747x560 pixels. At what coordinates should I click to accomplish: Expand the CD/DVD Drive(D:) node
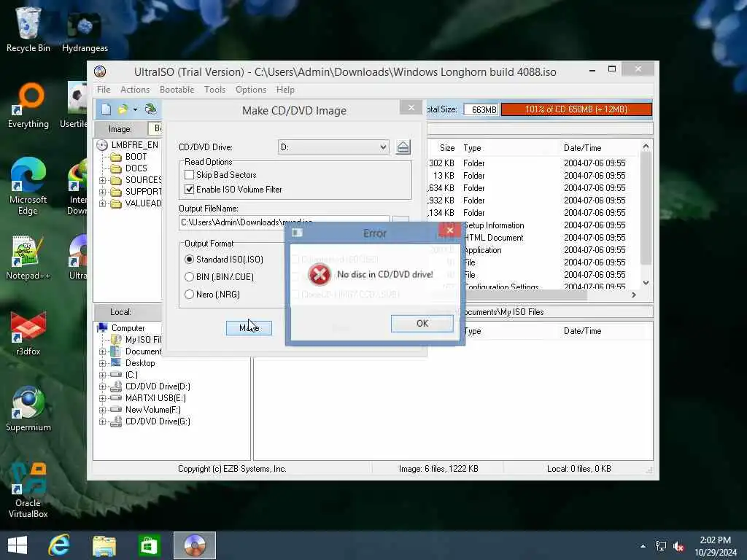pos(102,386)
